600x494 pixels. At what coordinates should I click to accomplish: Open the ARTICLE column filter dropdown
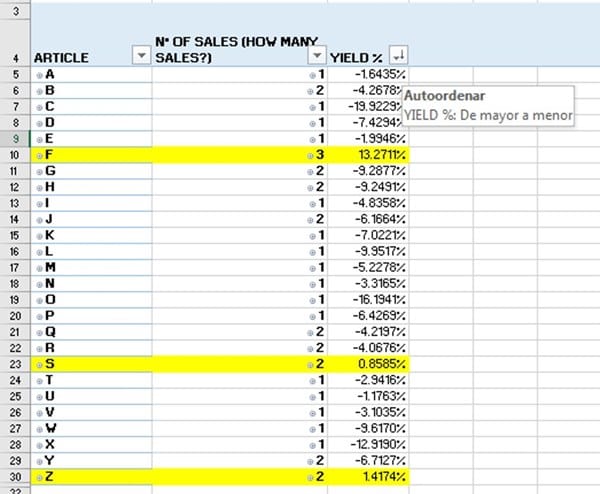point(140,57)
